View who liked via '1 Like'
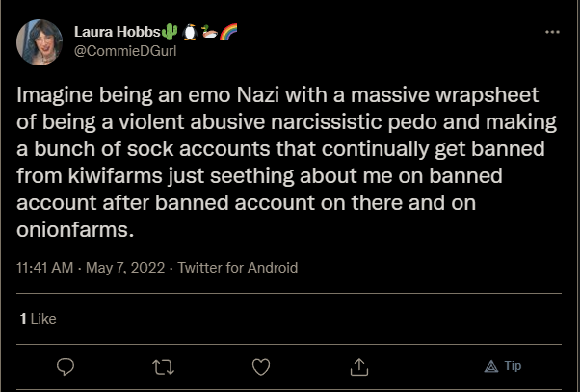 click(39, 317)
